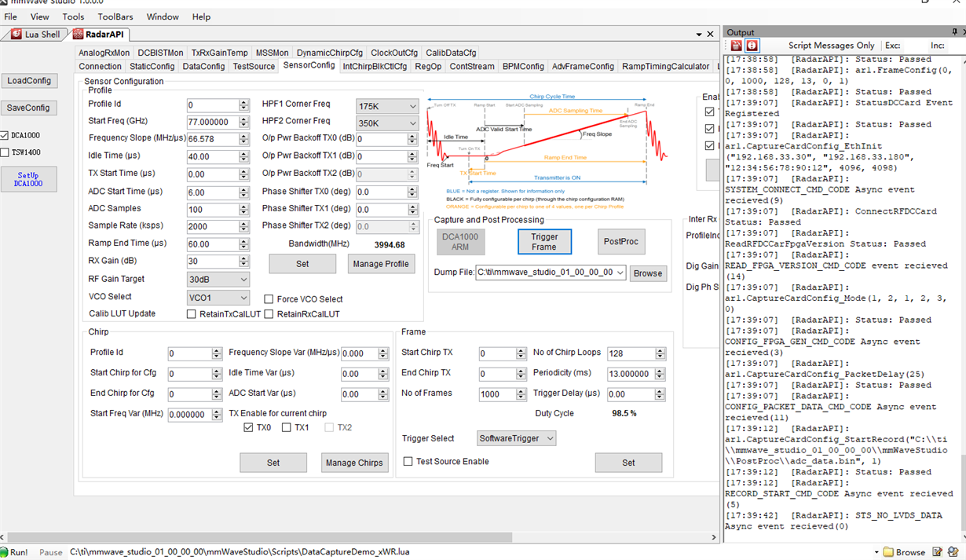966x560 pixels.
Task: Check the RetainTxCalLUT checkbox
Action: [191, 314]
